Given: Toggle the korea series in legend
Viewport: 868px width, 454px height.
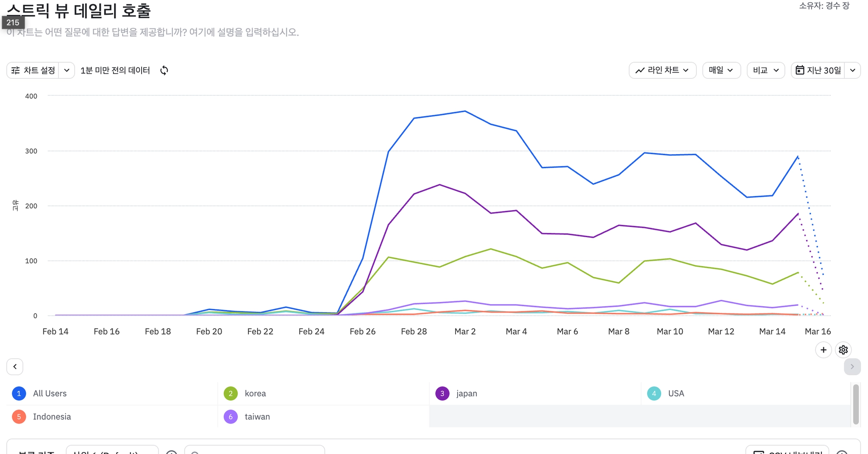Looking at the screenshot, I should tap(255, 393).
